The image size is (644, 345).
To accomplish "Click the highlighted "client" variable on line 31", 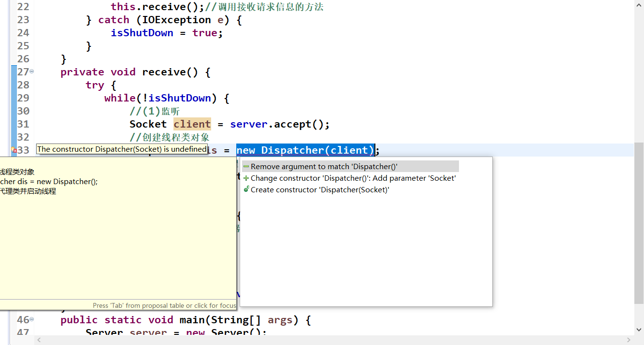I will click(x=192, y=124).
